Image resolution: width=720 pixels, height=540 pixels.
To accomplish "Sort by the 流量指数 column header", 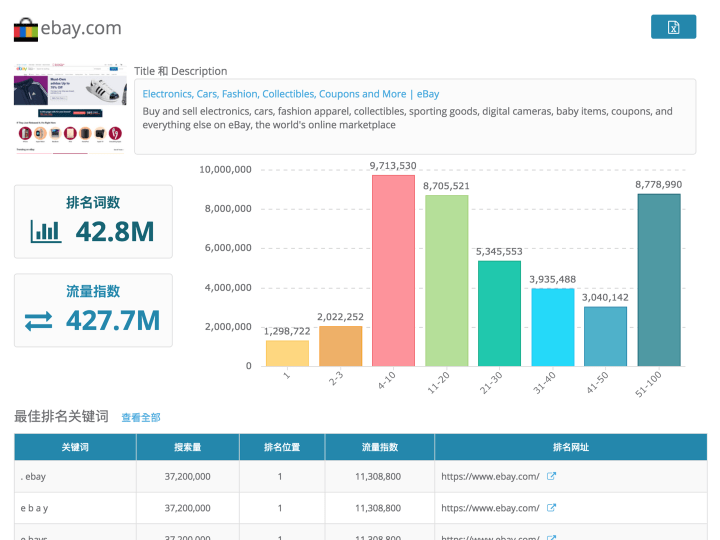I will click(380, 447).
